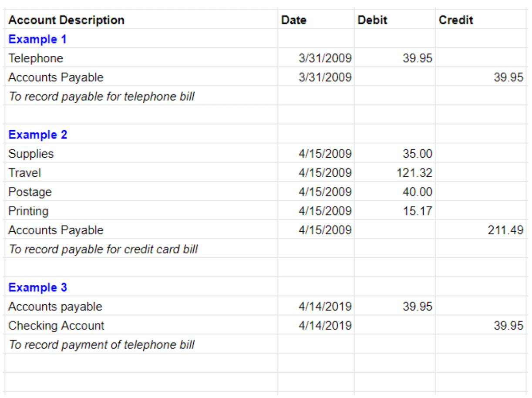Select the credit card bill note cell
Image resolution: width=532 pixels, height=398 pixels.
103,249
